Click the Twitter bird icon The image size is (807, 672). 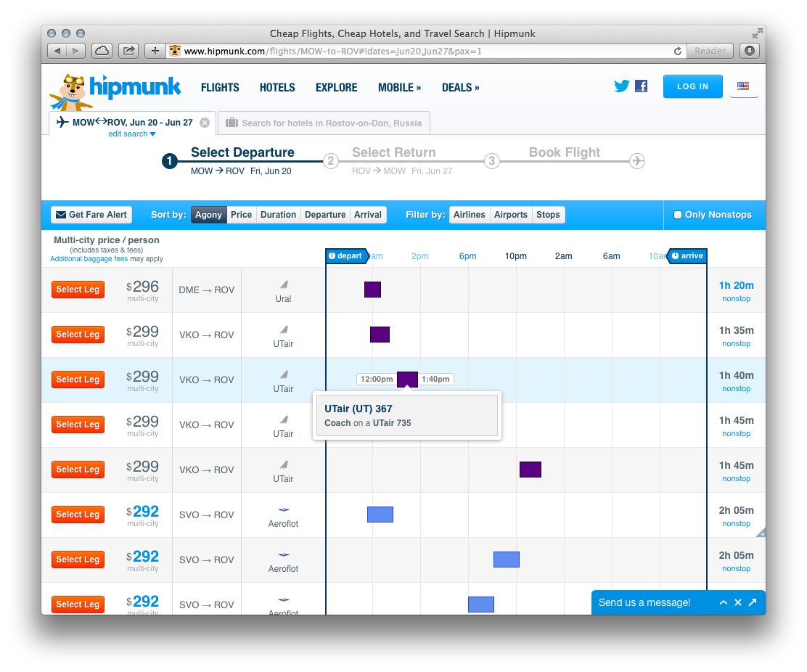(x=621, y=86)
